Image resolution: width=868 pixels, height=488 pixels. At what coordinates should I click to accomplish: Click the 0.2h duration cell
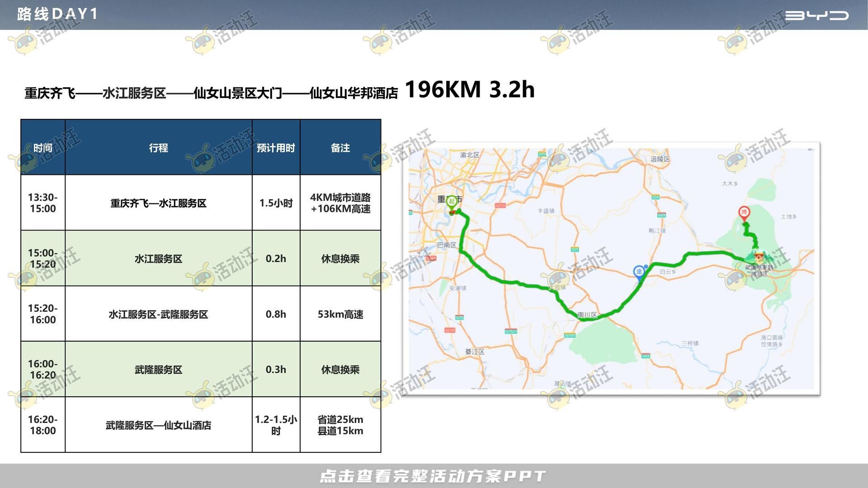[x=276, y=258]
